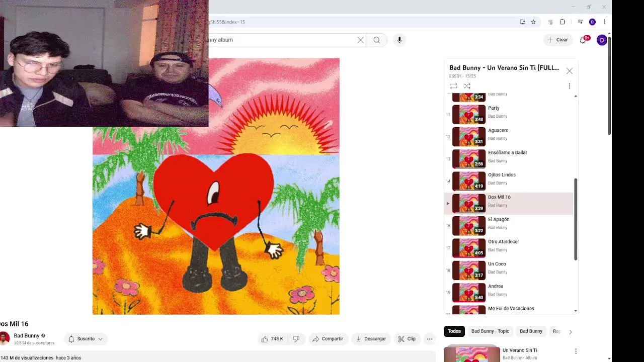This screenshot has height=362, width=644.
Task: Click the Crear button
Action: [x=557, y=40]
